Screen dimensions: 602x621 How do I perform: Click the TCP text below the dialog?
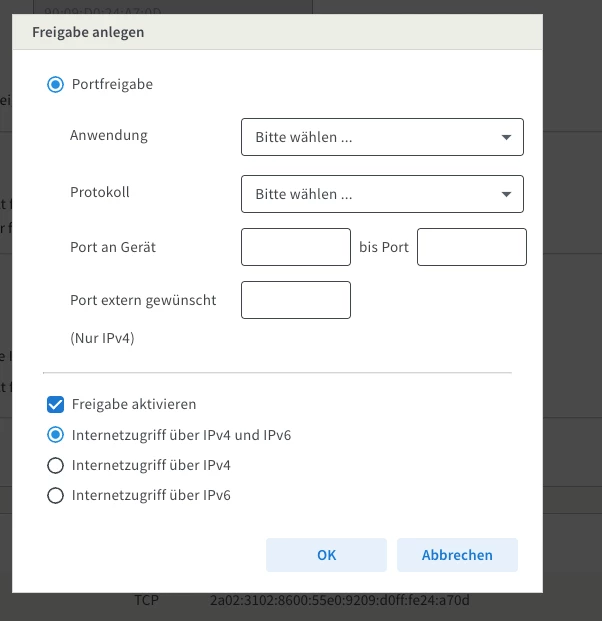click(x=148, y=601)
